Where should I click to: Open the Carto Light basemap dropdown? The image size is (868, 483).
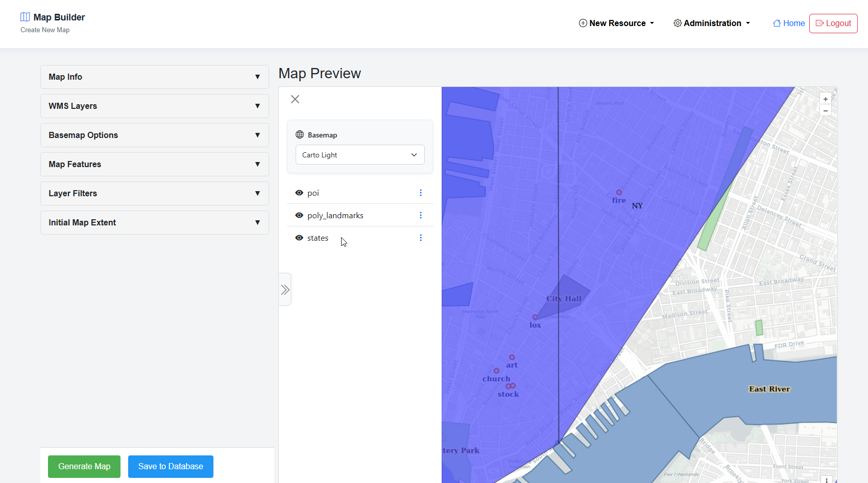tap(360, 155)
